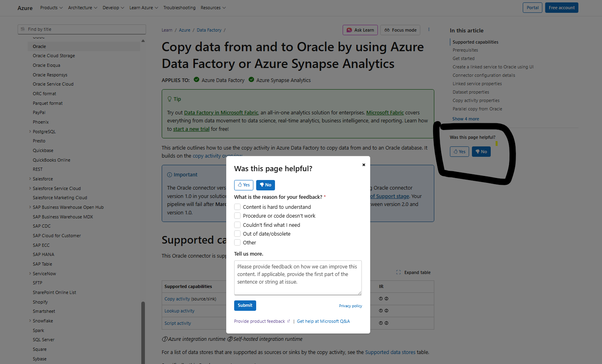Open the 'Lookup activity' table link

click(179, 311)
